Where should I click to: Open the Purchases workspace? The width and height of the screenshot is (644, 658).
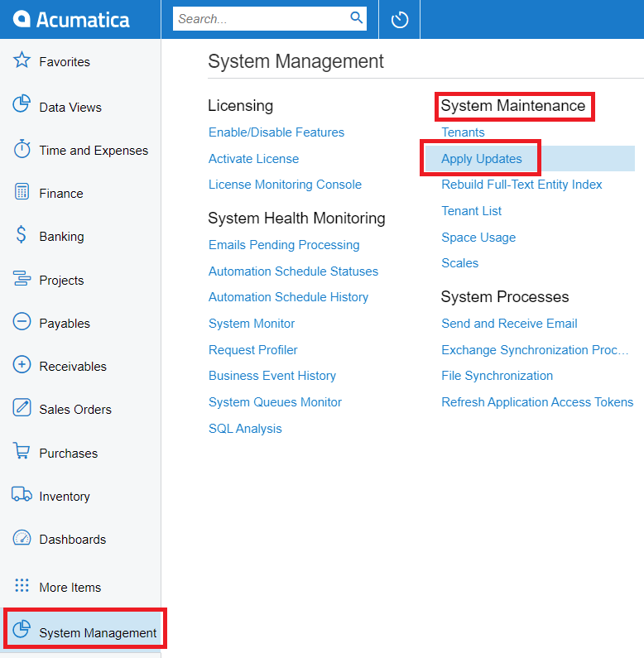(x=69, y=454)
